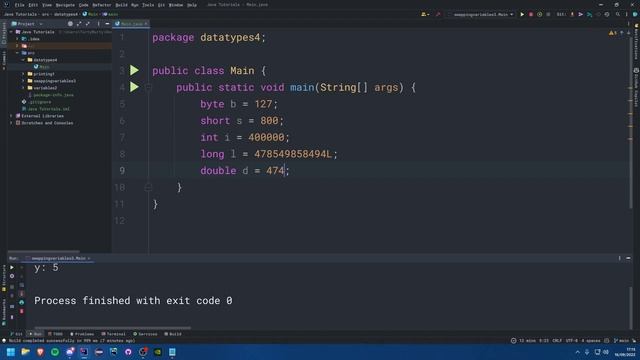Expand External Libraries node
640x360 pixels.
pyautogui.click(x=11, y=116)
